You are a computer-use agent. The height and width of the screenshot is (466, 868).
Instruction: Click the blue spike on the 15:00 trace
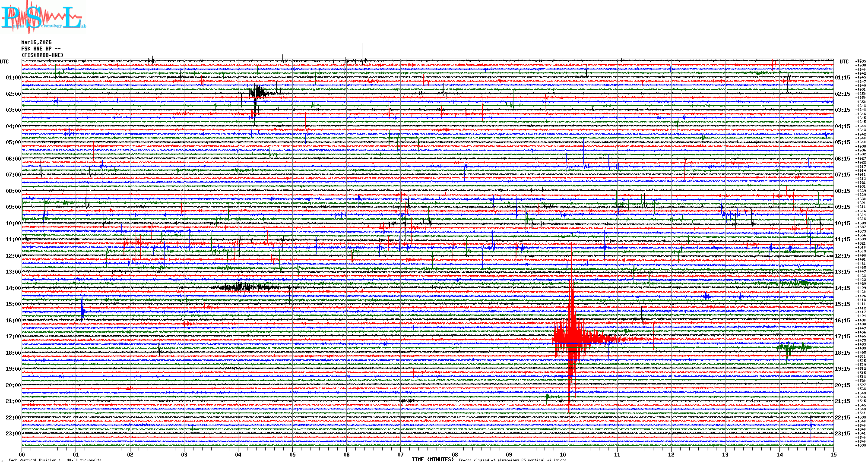tap(82, 309)
